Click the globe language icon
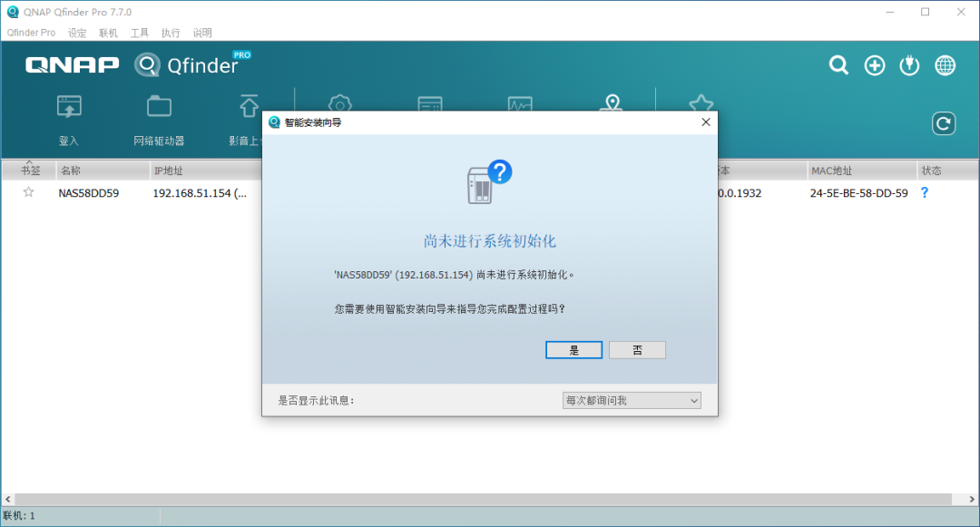The width and height of the screenshot is (980, 527). [x=945, y=64]
